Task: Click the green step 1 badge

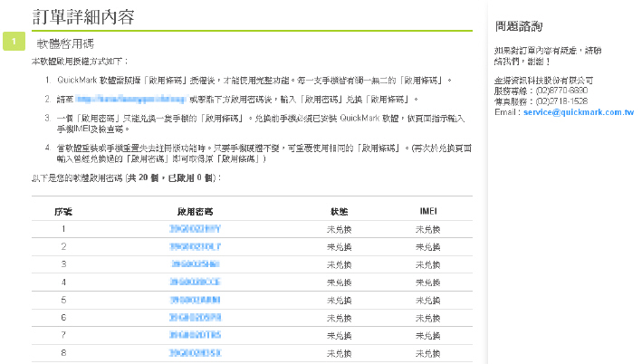Action: (13, 42)
